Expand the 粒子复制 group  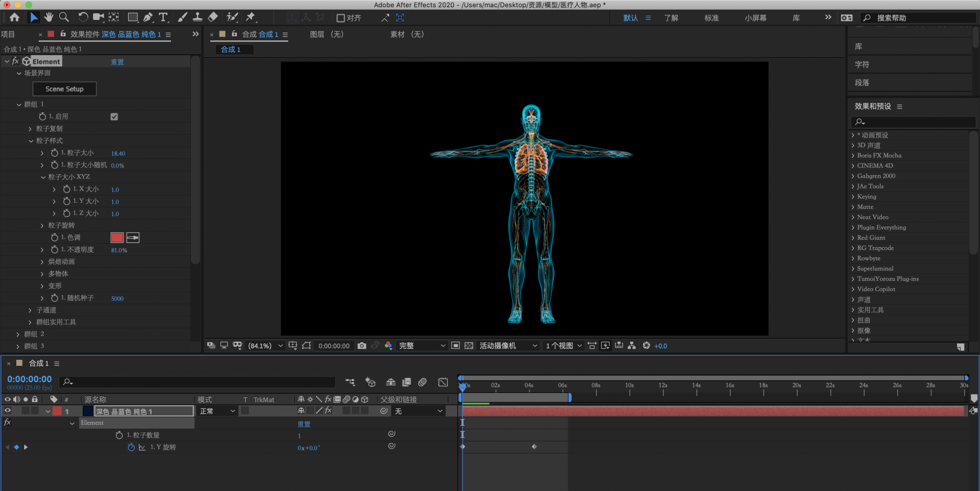(x=30, y=129)
